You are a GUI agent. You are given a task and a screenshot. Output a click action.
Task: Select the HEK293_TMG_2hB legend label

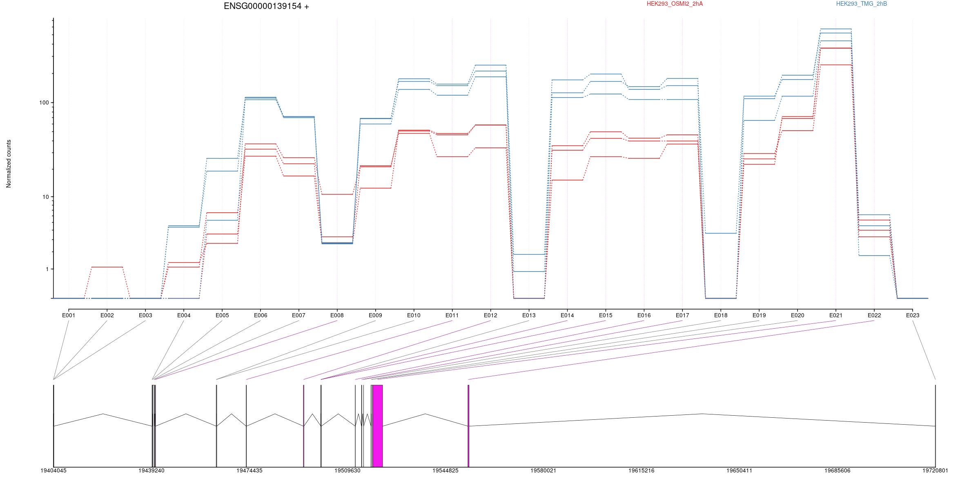pos(861,4)
